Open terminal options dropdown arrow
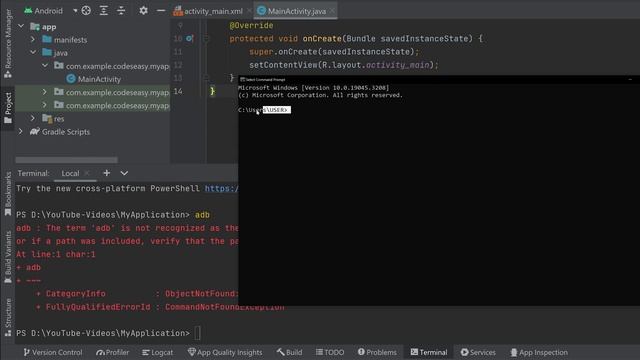 124,173
